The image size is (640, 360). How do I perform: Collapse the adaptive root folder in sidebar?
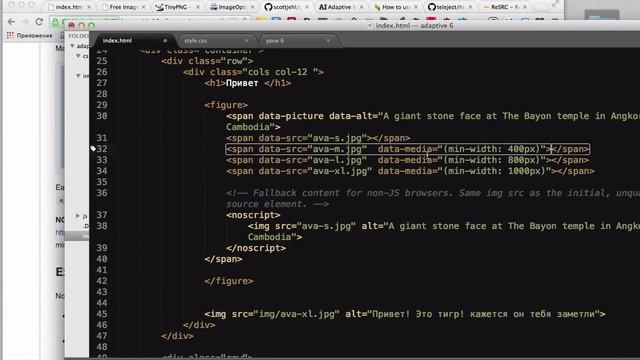(73, 46)
